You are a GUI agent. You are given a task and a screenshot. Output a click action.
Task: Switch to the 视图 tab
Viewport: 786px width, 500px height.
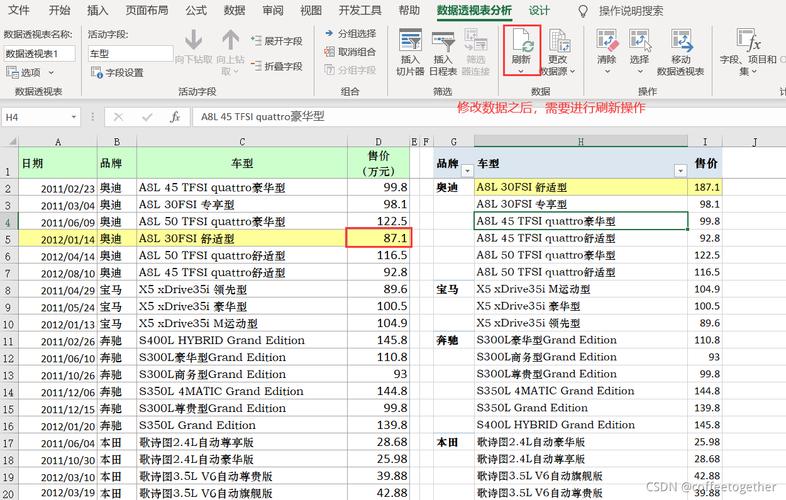311,10
